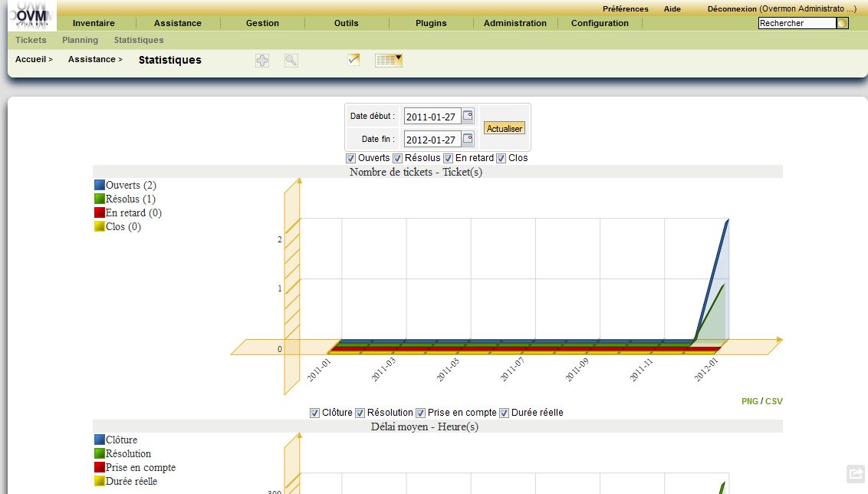868x494 pixels.
Task: Open the Plugins menu
Action: (431, 23)
